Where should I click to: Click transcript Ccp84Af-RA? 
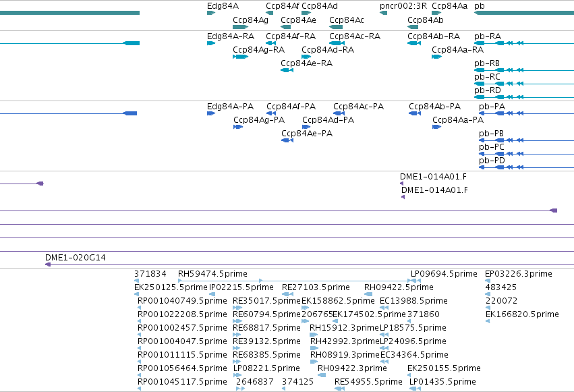pyautogui.click(x=291, y=36)
